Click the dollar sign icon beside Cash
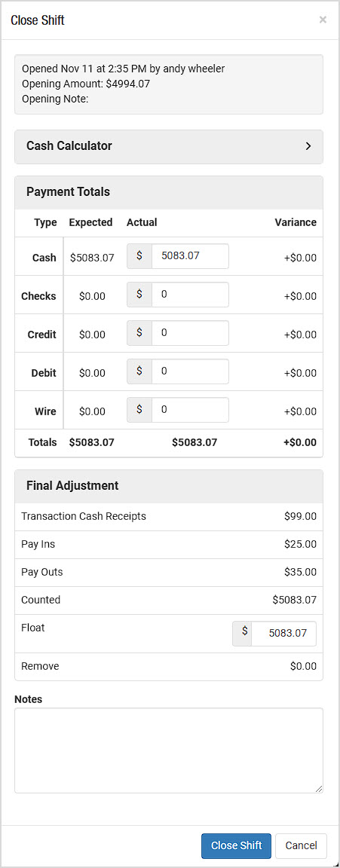This screenshot has width=340, height=868. pyautogui.click(x=139, y=256)
